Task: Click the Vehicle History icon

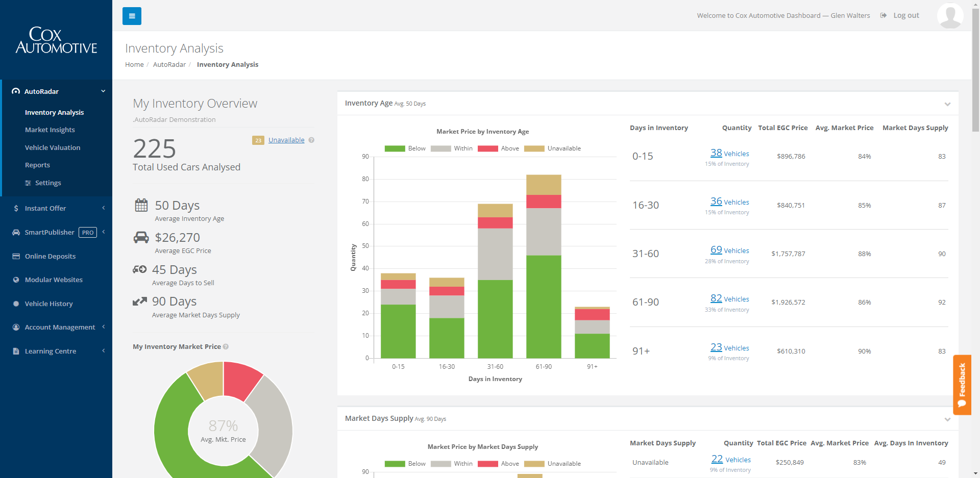Action: click(16, 304)
